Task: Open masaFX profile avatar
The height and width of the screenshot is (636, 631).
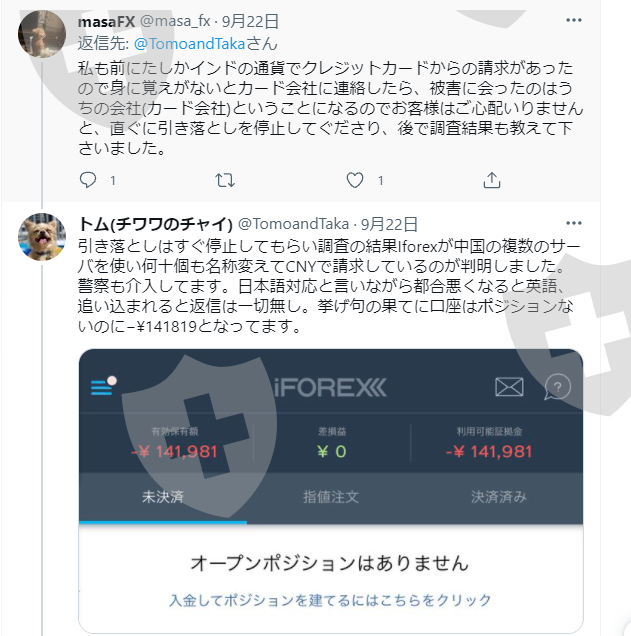Action: (x=42, y=34)
